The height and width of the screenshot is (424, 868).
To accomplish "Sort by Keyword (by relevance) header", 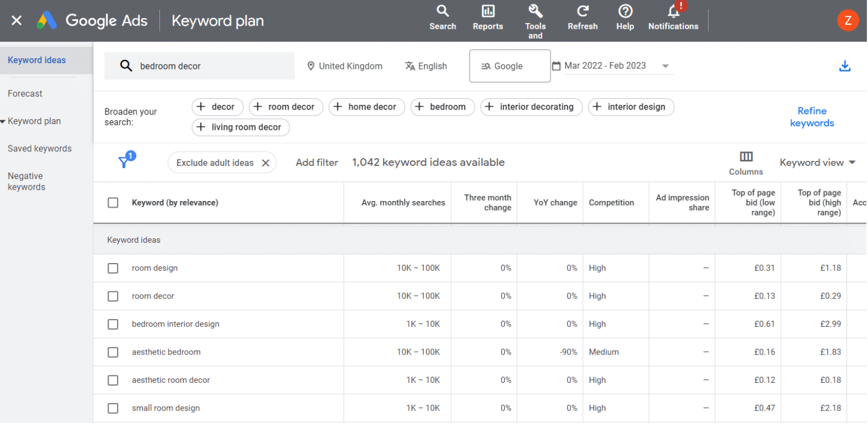I will click(x=175, y=203).
